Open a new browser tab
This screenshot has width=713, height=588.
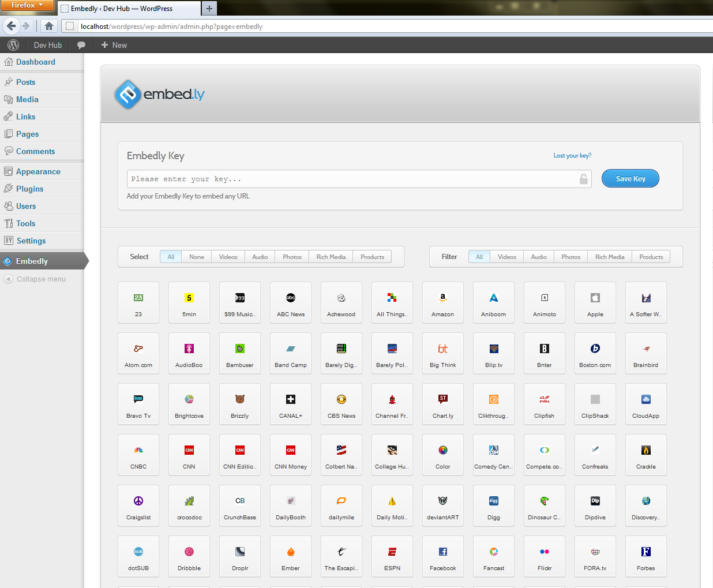point(209,8)
